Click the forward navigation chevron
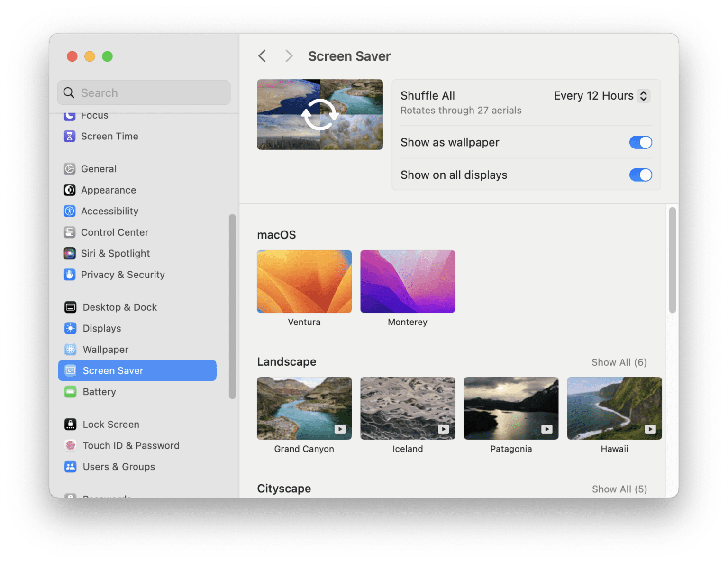Viewport: 728px width, 563px height. (x=289, y=56)
